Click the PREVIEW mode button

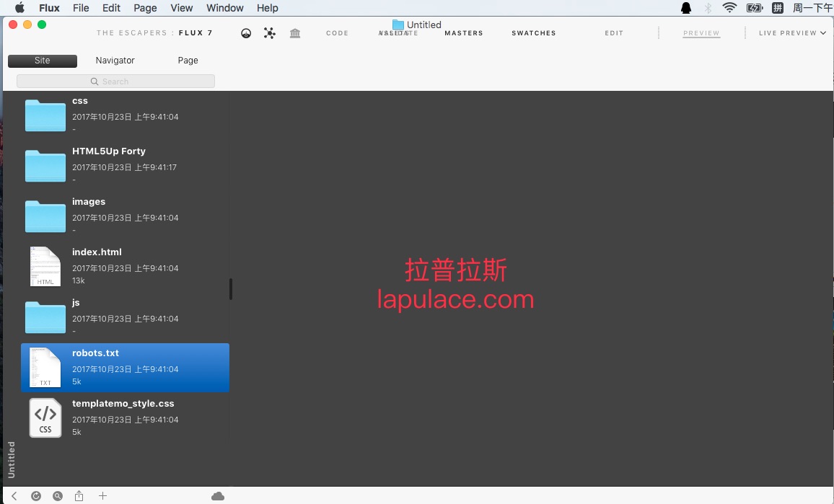pyautogui.click(x=701, y=33)
